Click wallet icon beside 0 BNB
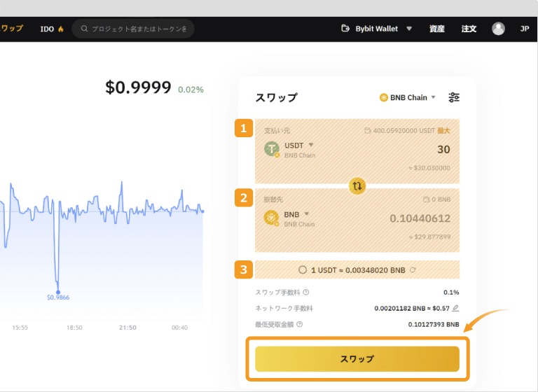The height and width of the screenshot is (392, 538). pos(426,199)
